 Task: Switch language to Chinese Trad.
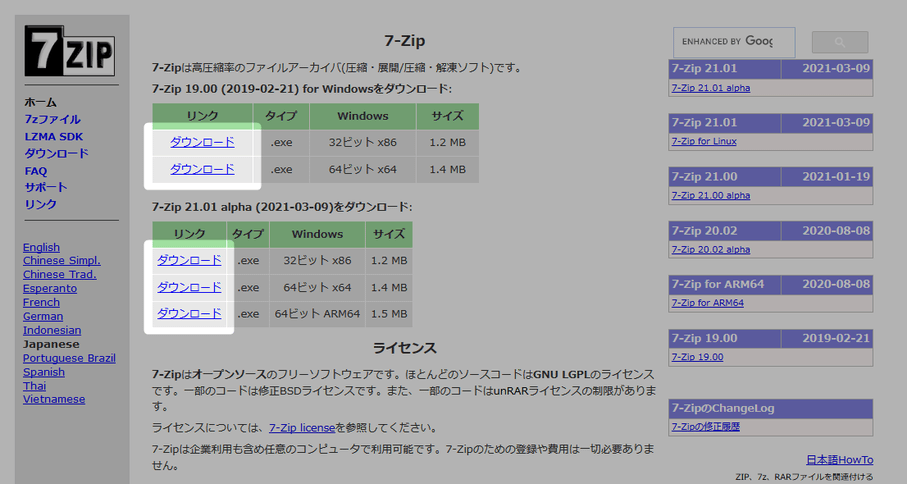[x=60, y=274]
